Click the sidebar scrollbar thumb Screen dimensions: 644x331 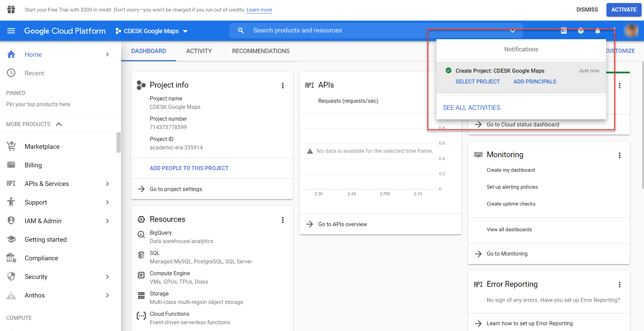(x=119, y=142)
